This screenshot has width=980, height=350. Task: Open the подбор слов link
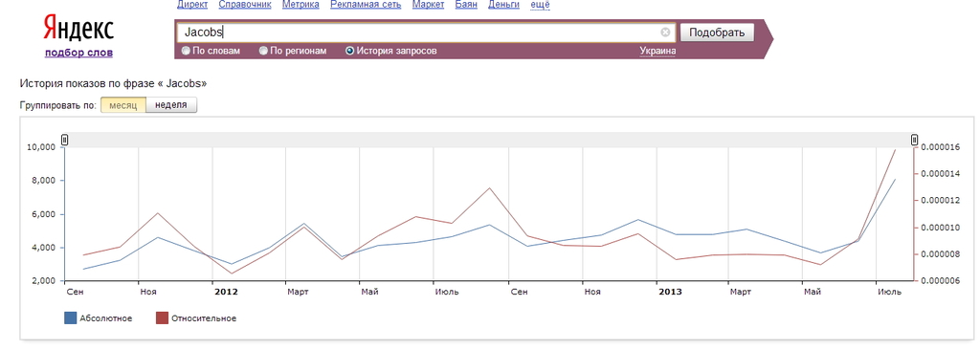[78, 54]
